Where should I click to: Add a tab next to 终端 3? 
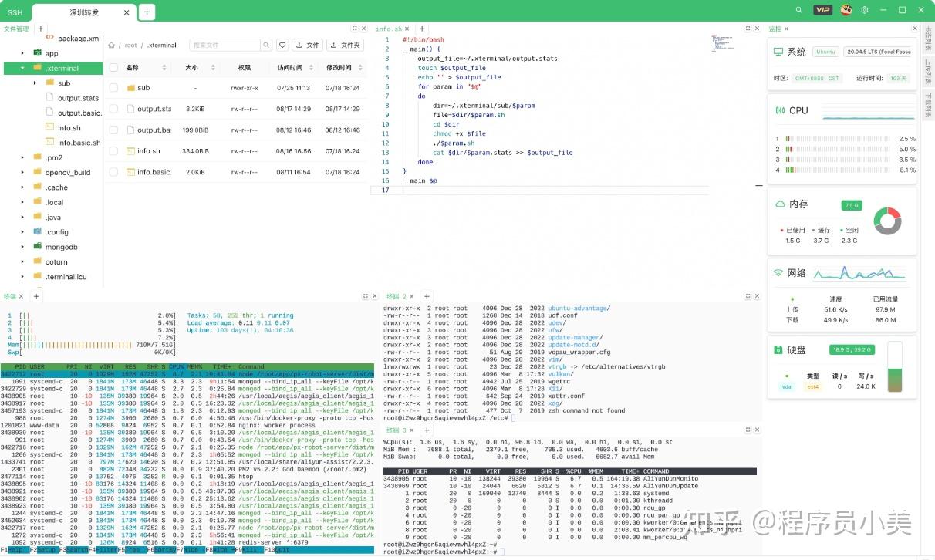pos(427,430)
